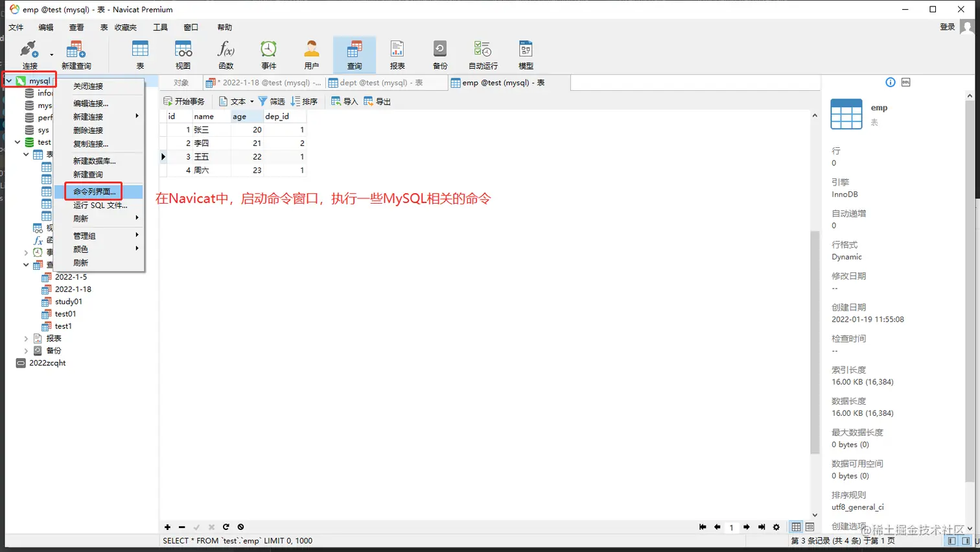Click the stop icon in the bottom bar

coord(240,527)
